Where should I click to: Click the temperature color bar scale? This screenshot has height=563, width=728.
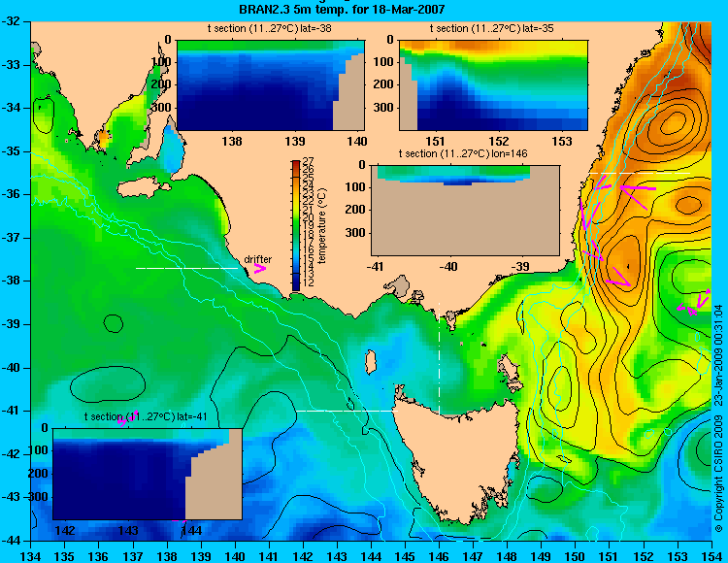click(x=296, y=225)
